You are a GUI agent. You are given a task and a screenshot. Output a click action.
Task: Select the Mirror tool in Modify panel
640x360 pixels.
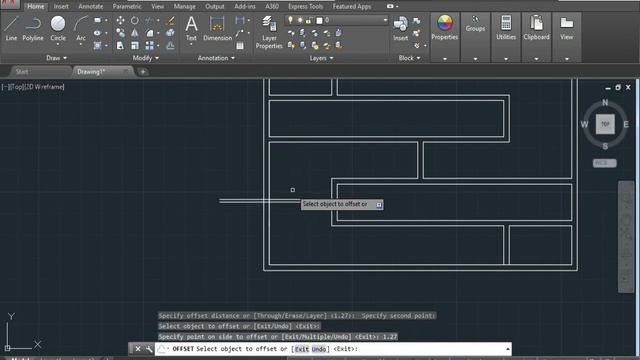(x=135, y=33)
